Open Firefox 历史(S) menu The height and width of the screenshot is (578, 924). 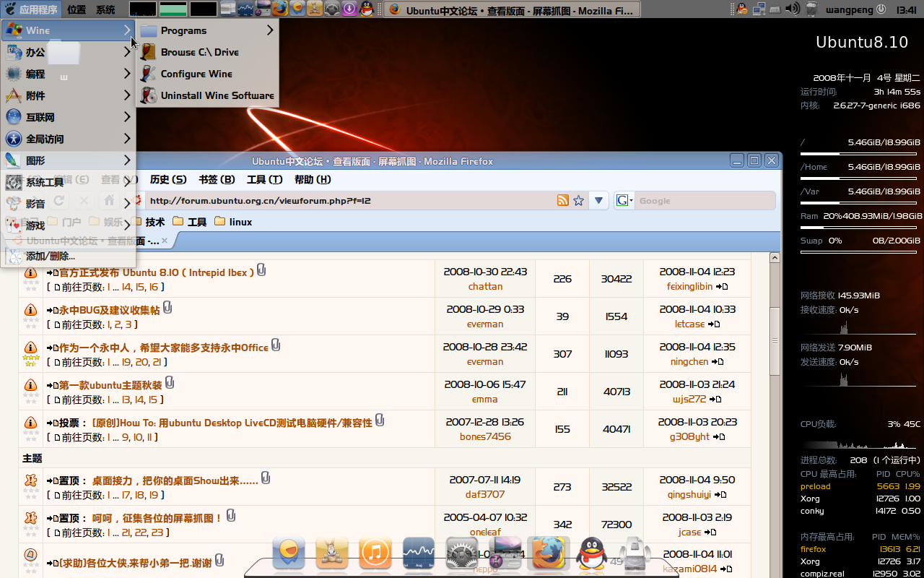(168, 179)
